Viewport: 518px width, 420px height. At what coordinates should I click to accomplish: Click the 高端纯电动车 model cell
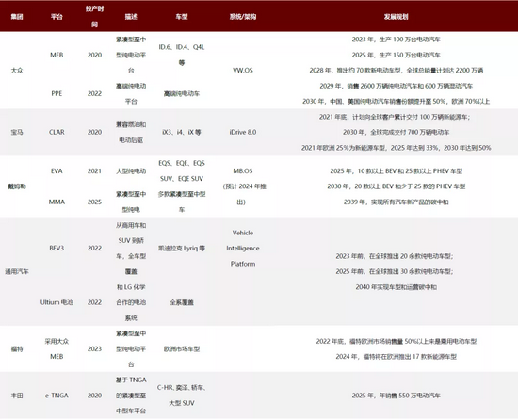[182, 94]
